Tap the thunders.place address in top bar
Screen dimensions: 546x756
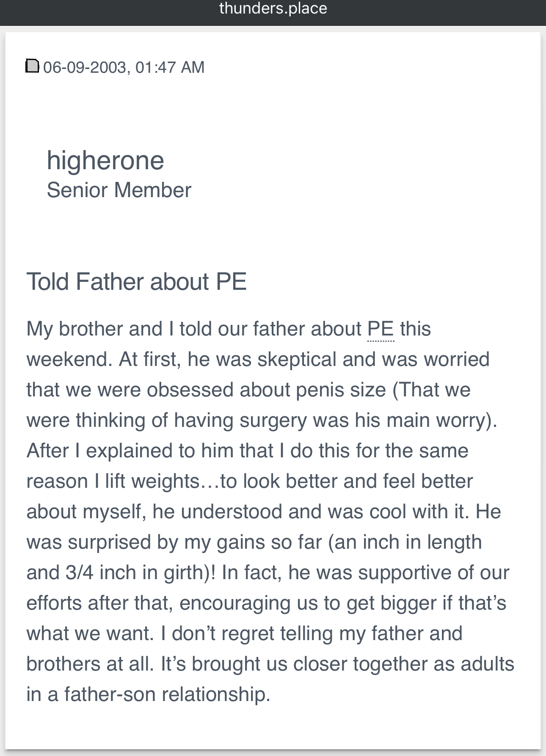pos(273,8)
